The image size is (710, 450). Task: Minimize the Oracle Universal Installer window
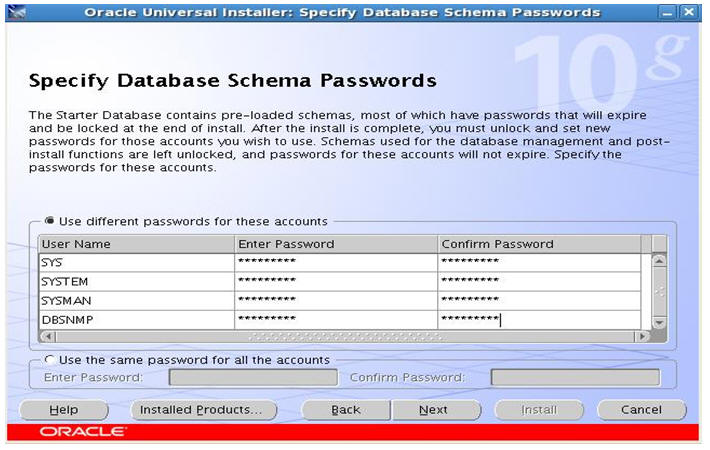tap(668, 13)
